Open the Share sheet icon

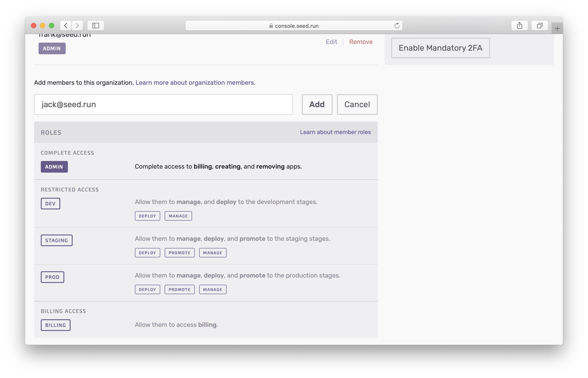[519, 26]
